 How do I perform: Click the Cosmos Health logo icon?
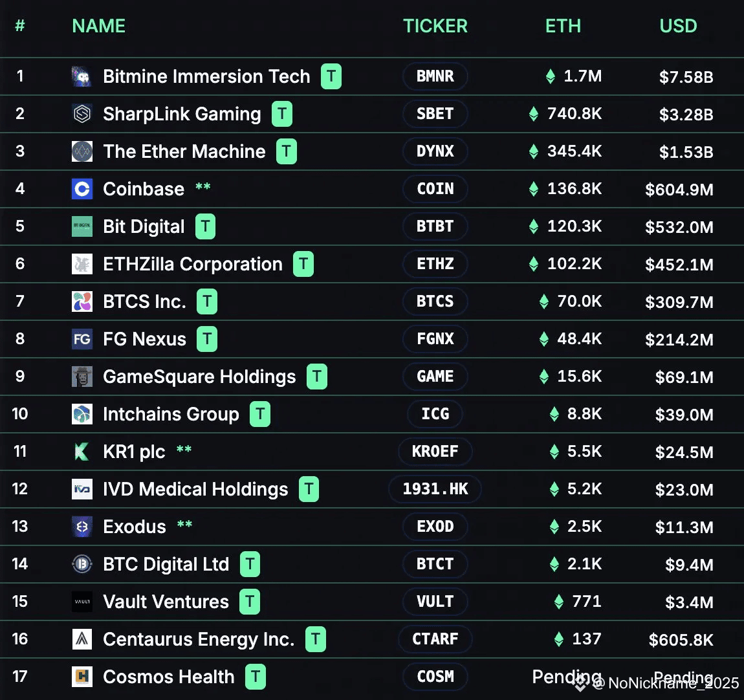82,677
